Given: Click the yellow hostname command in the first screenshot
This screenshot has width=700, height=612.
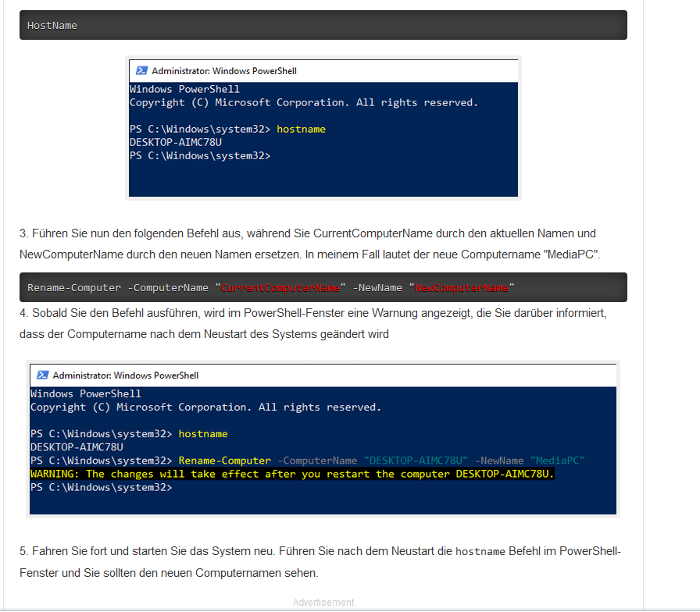Looking at the screenshot, I should click(301, 129).
